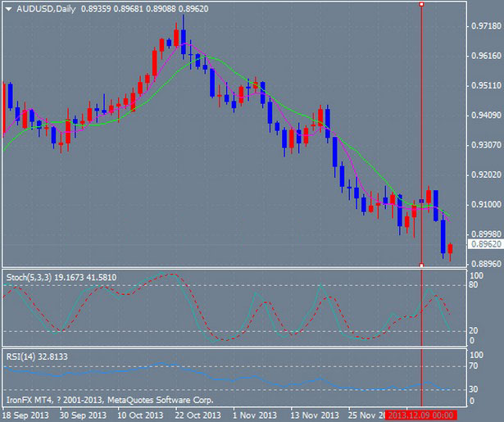Click the red 2013.12.09 00:00 date label
This screenshot has width=504, height=422.
[x=420, y=415]
